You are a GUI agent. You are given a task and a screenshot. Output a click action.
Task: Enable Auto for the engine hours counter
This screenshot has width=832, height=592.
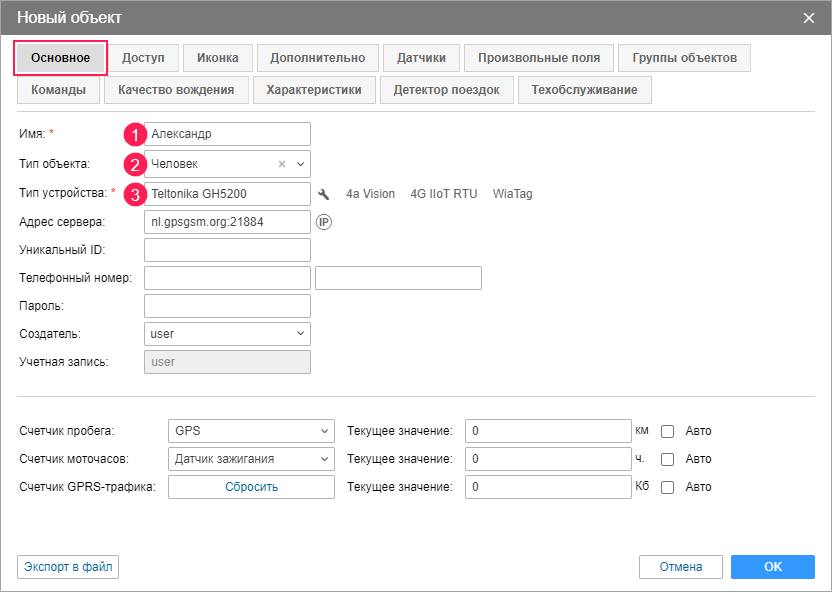click(x=668, y=459)
